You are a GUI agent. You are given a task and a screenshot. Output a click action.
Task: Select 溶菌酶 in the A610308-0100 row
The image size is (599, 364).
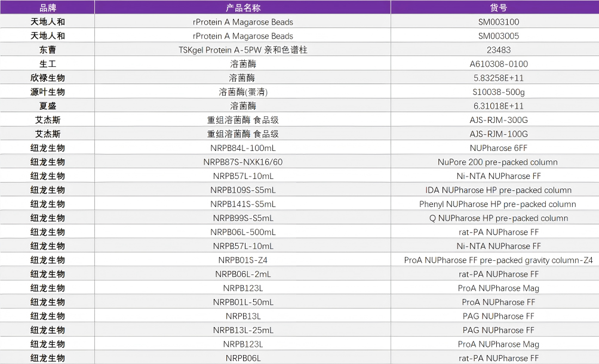coord(243,64)
